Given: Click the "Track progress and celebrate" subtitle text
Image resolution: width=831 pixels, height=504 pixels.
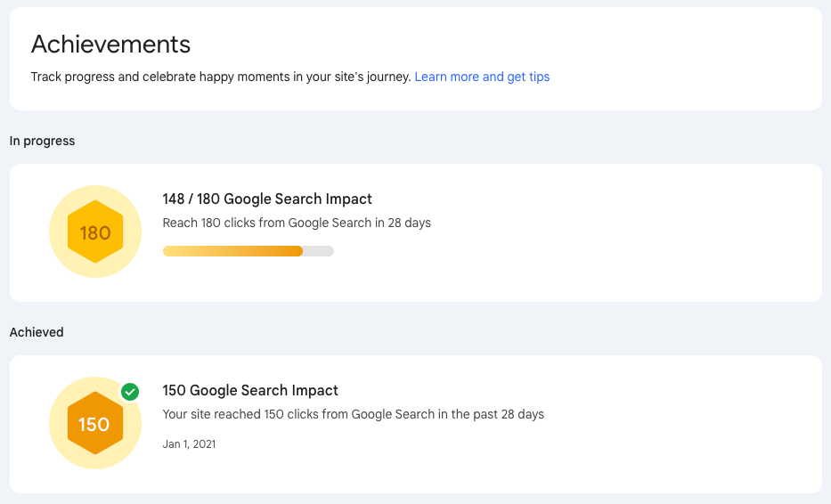Looking at the screenshot, I should pyautogui.click(x=221, y=77).
